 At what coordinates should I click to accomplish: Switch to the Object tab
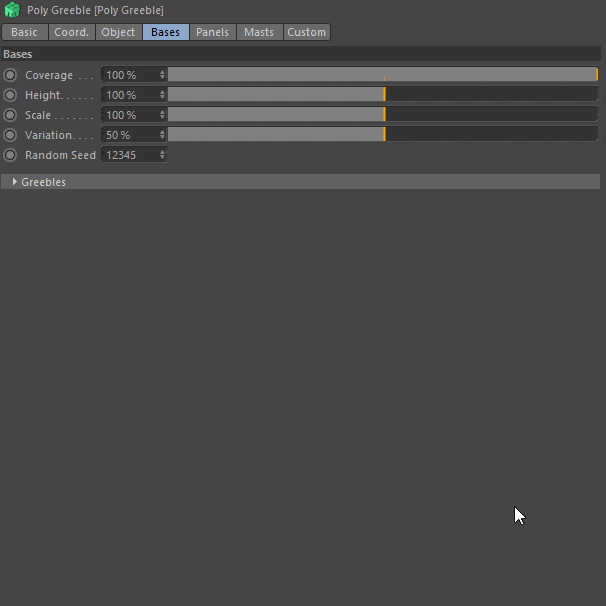coord(118,32)
